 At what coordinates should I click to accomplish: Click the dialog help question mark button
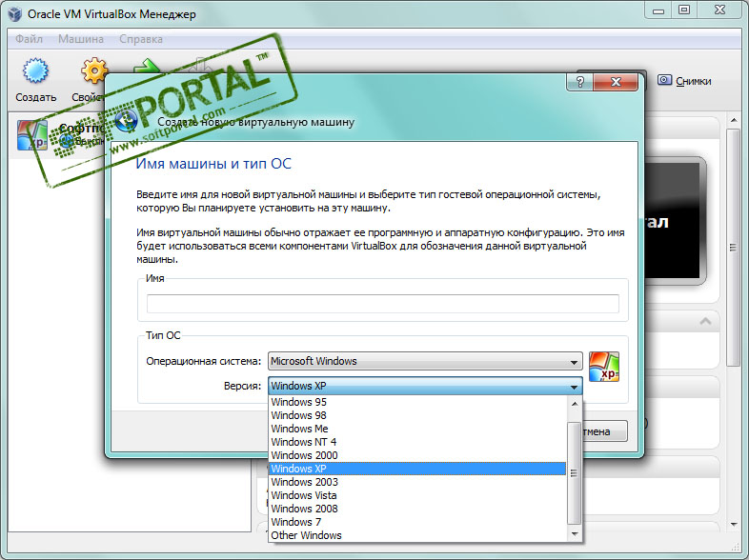tap(580, 82)
